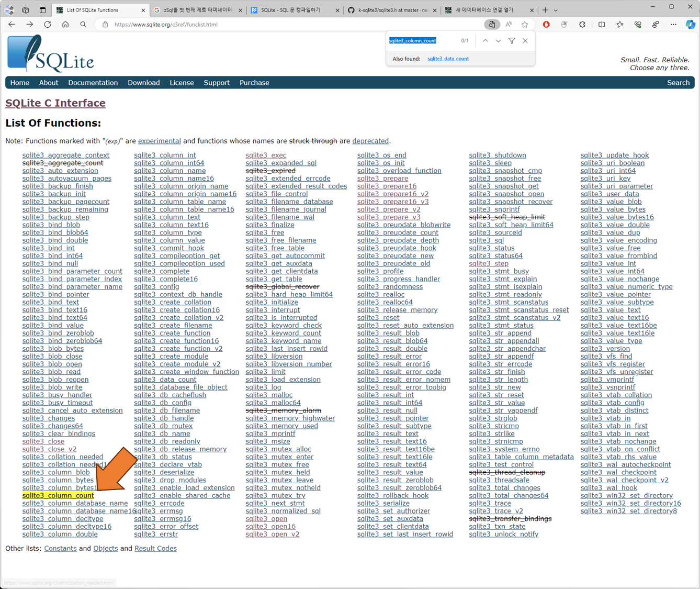
Task: Open the Support menu item
Action: point(217,83)
